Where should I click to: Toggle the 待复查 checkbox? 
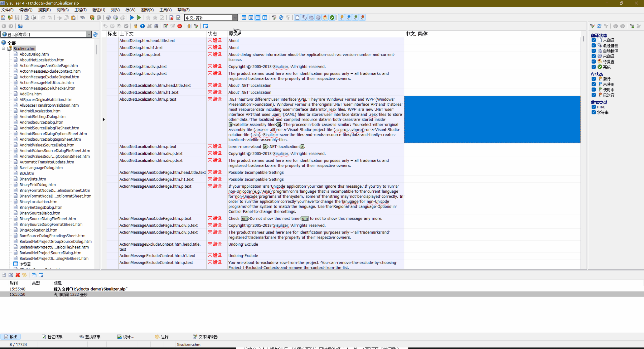594,61
